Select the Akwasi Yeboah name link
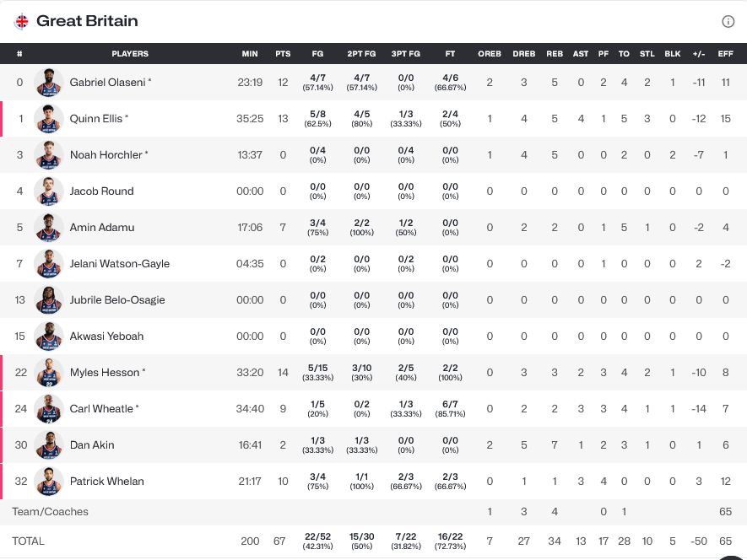The height and width of the screenshot is (560, 747). pyautogui.click(x=106, y=337)
